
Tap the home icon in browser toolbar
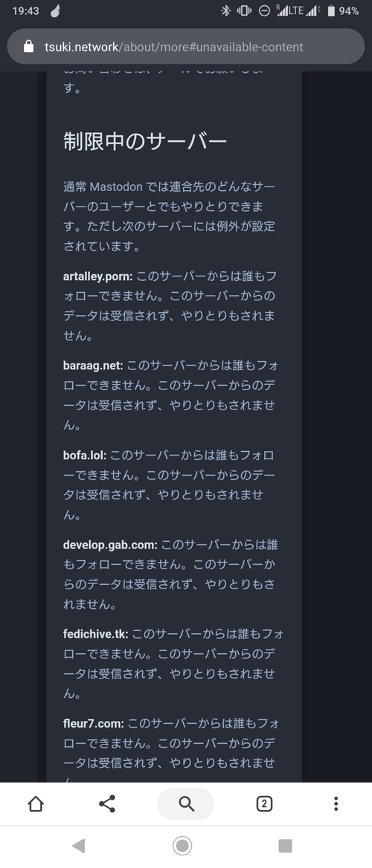pyautogui.click(x=36, y=804)
